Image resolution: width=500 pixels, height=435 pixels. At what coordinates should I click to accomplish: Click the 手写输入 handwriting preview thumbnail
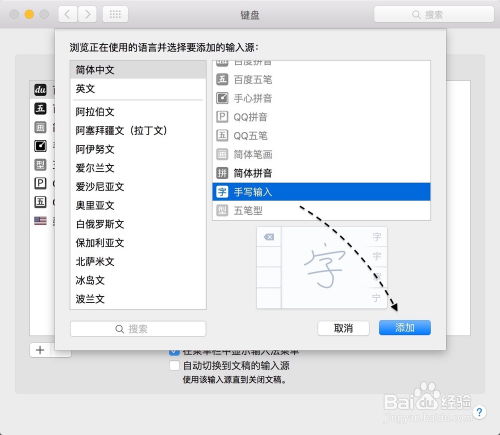(322, 268)
